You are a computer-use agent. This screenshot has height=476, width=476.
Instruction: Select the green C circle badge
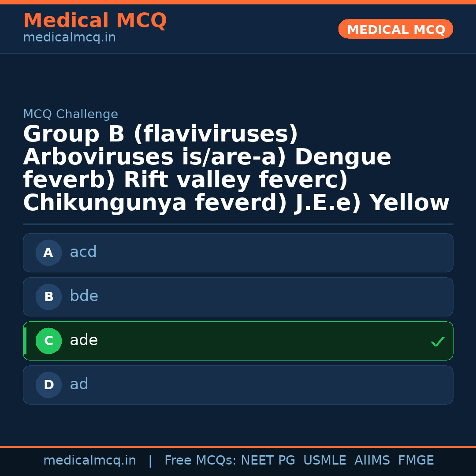coord(48,341)
